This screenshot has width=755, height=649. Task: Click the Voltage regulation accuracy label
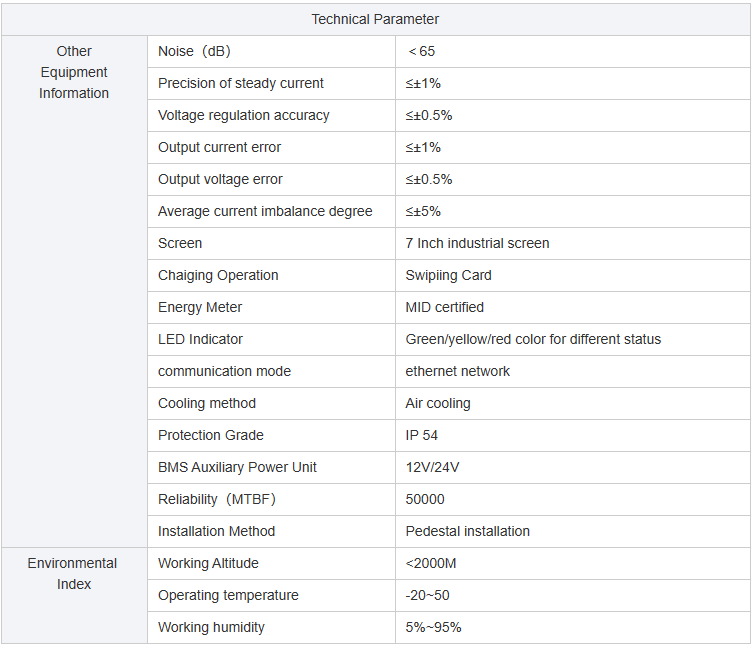(244, 116)
